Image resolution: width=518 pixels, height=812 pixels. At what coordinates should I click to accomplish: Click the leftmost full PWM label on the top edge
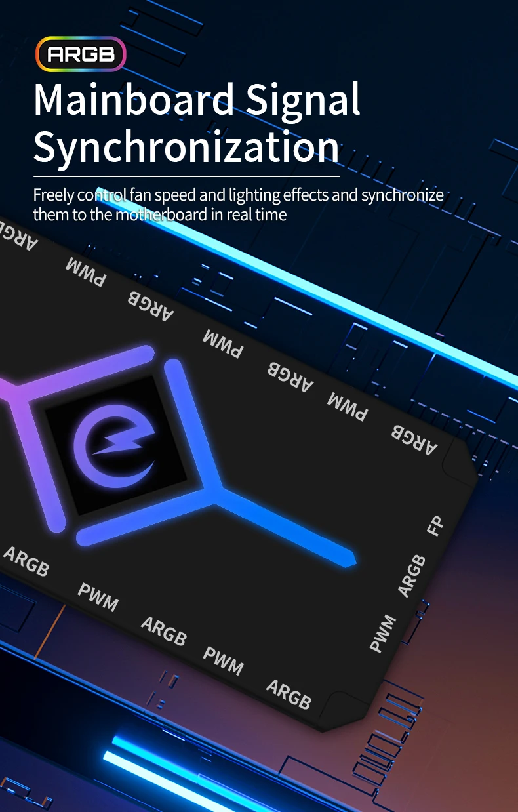point(85,272)
